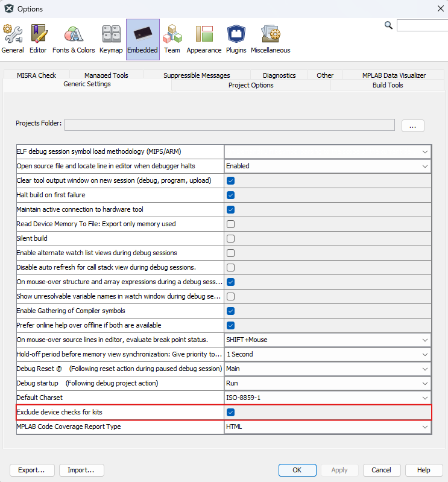Click the options search field

pos(421,25)
